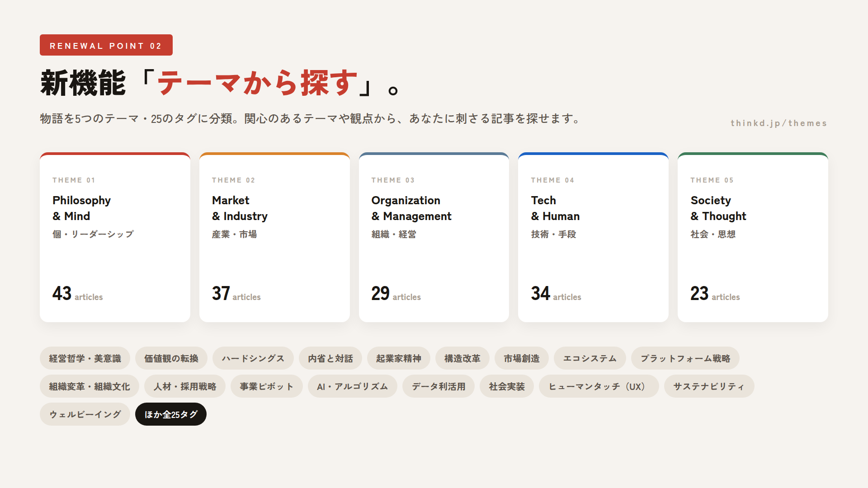Choose the プラットフォーム戦略 tag
This screenshot has height=488, width=868.
click(x=685, y=358)
